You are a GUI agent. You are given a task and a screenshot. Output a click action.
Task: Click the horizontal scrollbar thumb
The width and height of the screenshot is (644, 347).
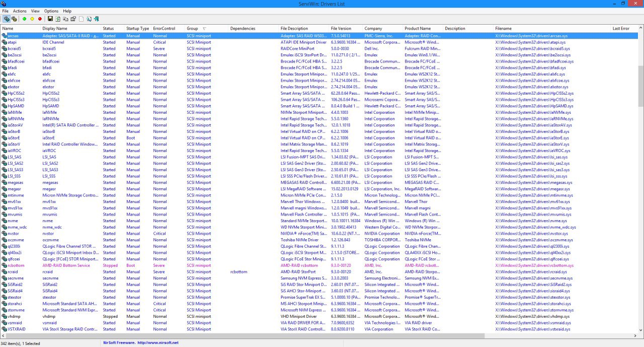click(x=245, y=335)
